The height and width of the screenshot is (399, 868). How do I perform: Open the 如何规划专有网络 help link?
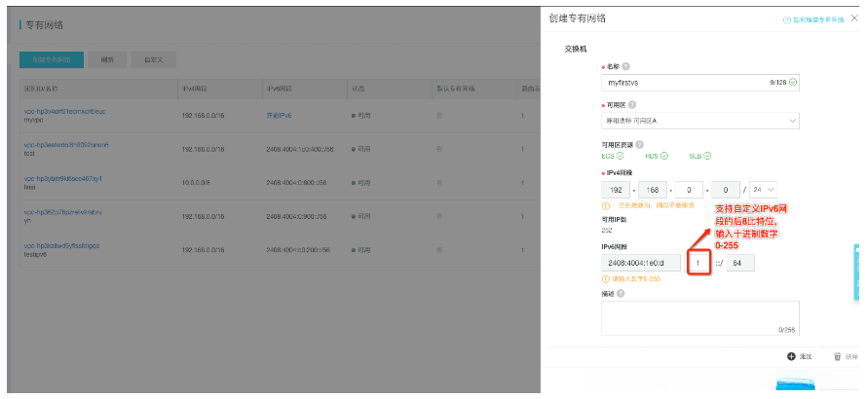tap(816, 18)
